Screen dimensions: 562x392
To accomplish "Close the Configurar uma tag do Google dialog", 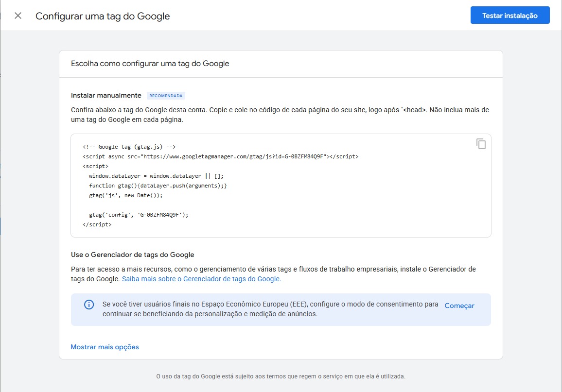I will (x=18, y=16).
